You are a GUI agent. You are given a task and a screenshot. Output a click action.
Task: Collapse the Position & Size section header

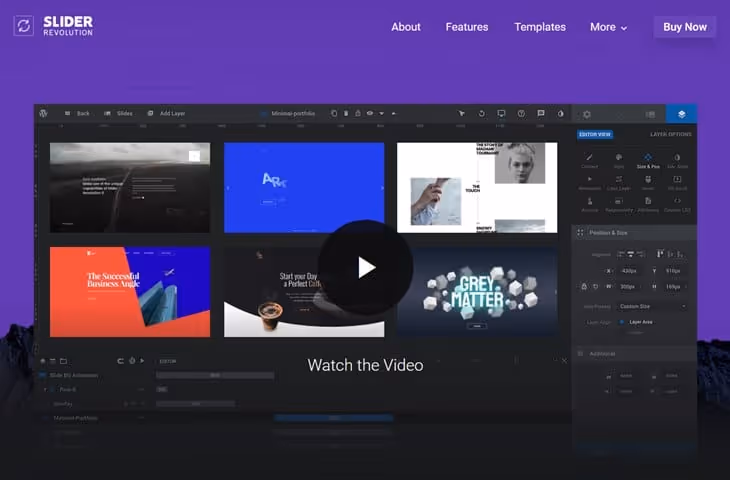coord(634,232)
